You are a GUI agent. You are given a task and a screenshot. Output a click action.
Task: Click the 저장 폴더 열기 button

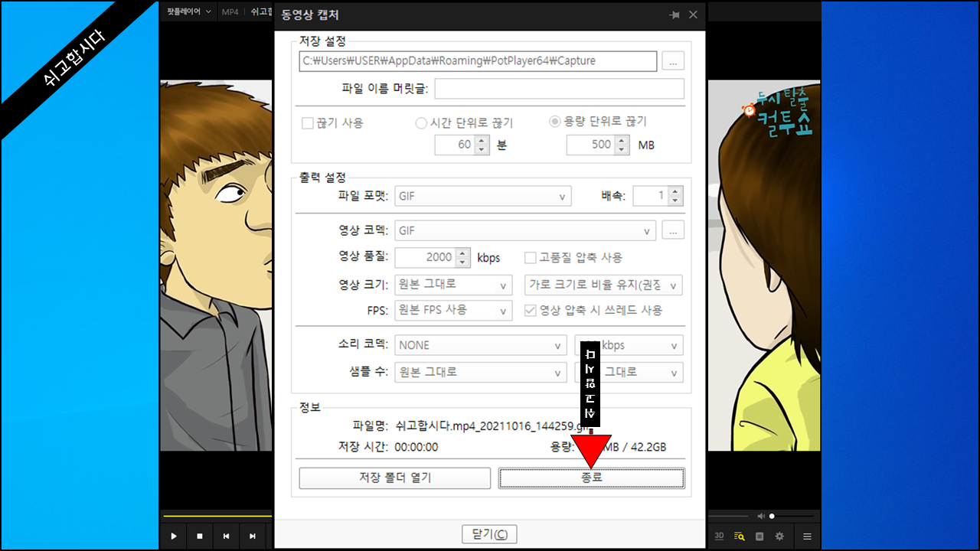click(395, 478)
